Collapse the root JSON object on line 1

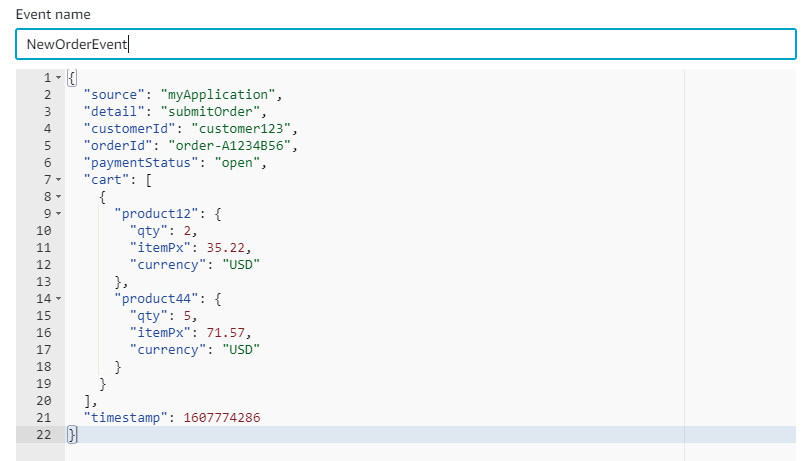pyautogui.click(x=58, y=78)
